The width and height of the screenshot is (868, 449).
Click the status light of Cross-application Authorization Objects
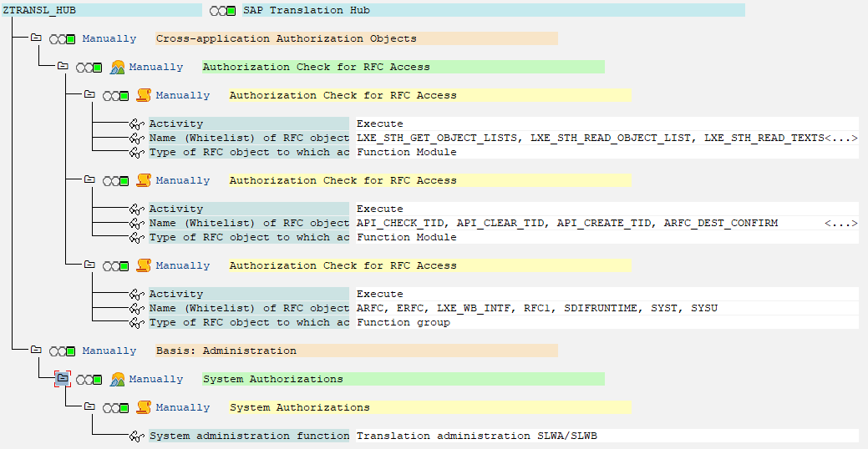62,39
